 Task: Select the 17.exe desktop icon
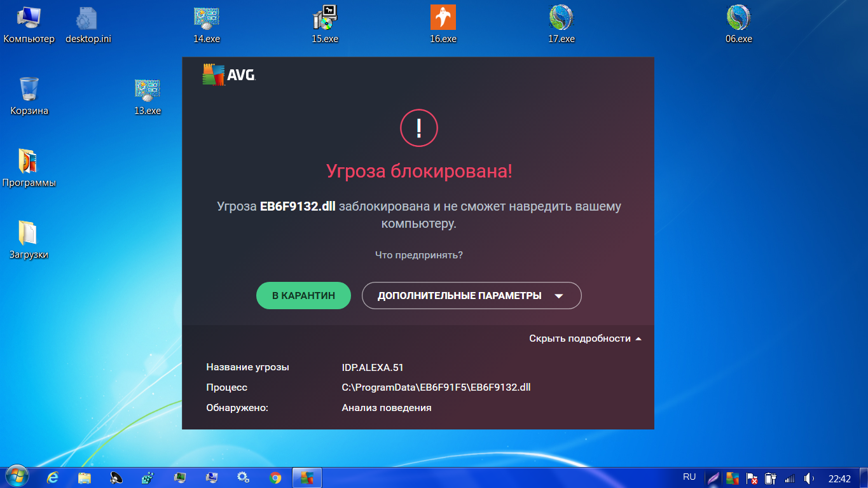pos(561,25)
